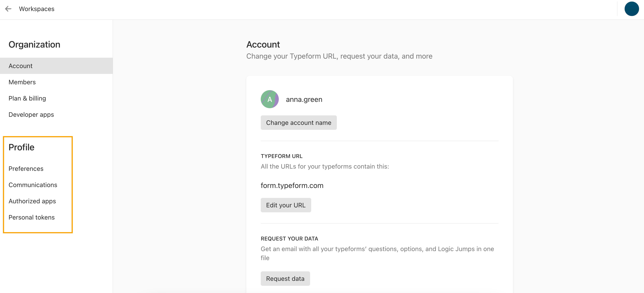Click the form.typeform.com URL text
Viewport: 644px width, 293px height.
[292, 185]
